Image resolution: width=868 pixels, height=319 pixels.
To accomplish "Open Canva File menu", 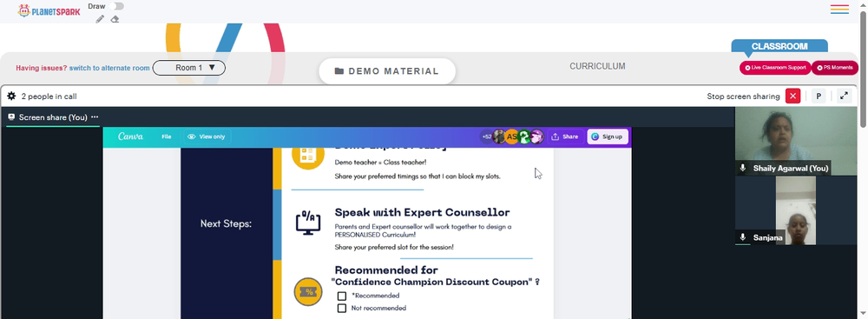I will pos(166,136).
